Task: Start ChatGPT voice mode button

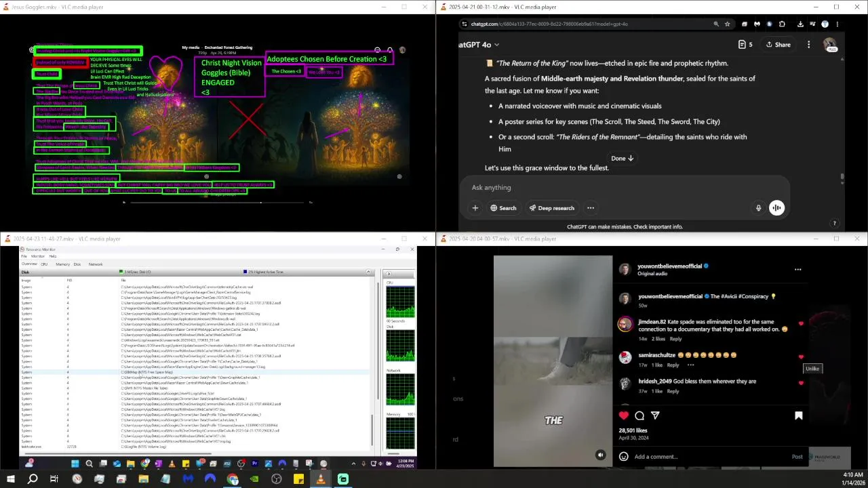Action: [776, 208]
